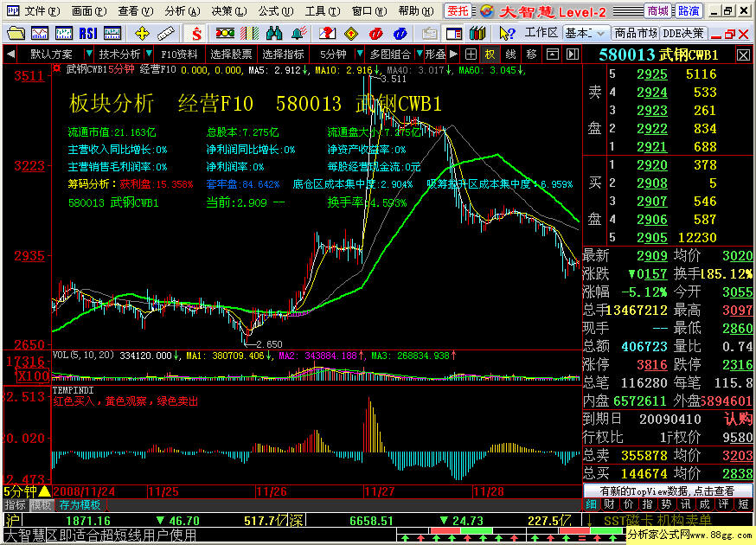Click the 存为模板 tab
756x545 pixels.
click(80, 505)
